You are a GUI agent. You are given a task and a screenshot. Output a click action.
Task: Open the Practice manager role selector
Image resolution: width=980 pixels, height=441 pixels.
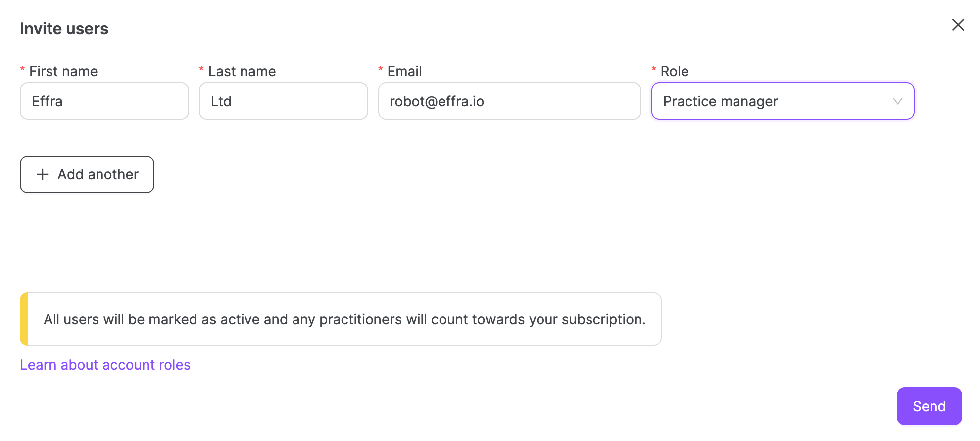coord(783,101)
